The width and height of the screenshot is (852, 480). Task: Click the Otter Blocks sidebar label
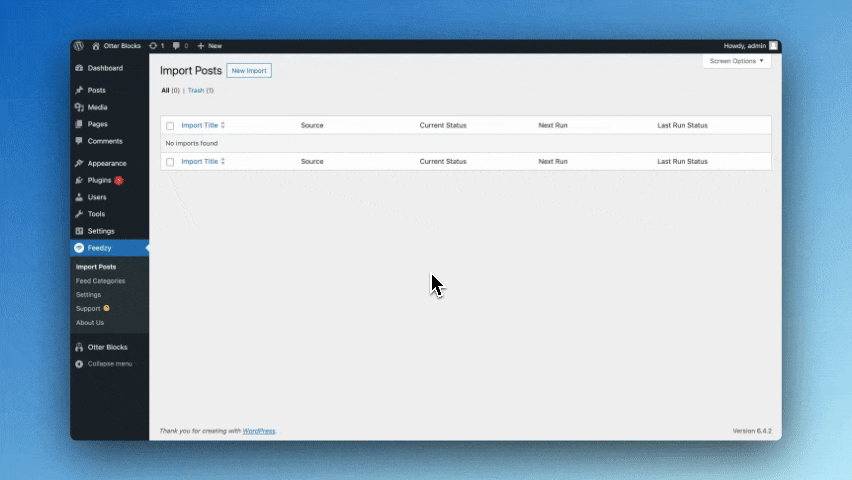(108, 347)
